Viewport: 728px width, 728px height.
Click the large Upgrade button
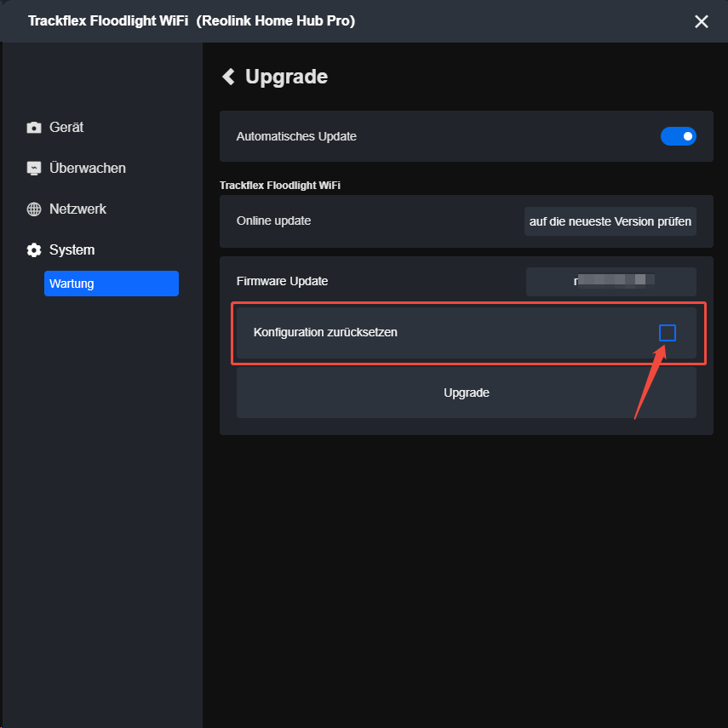pyautogui.click(x=466, y=393)
